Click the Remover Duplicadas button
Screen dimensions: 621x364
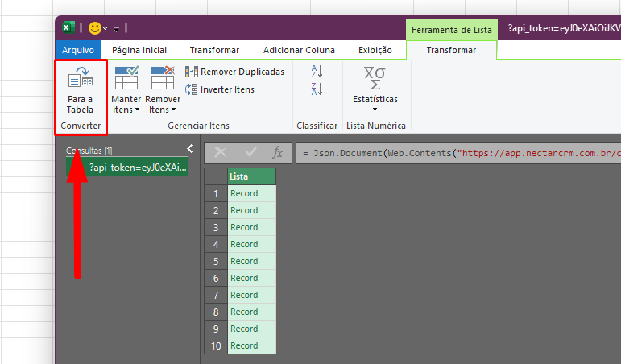click(234, 72)
